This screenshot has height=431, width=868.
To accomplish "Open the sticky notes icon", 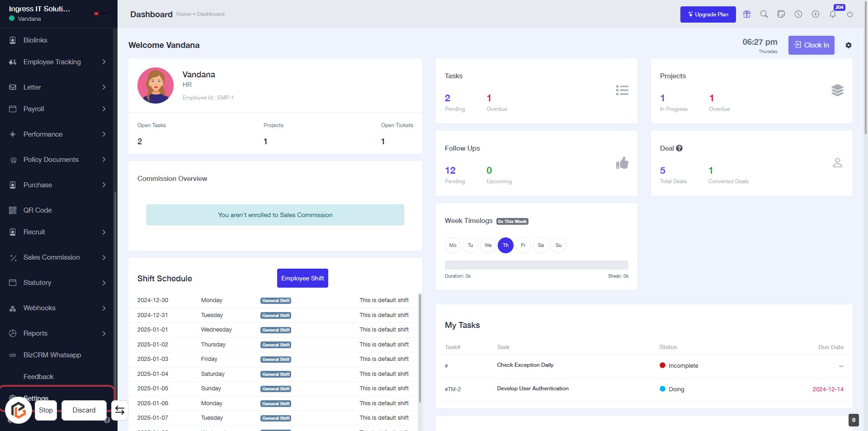I will (x=781, y=14).
